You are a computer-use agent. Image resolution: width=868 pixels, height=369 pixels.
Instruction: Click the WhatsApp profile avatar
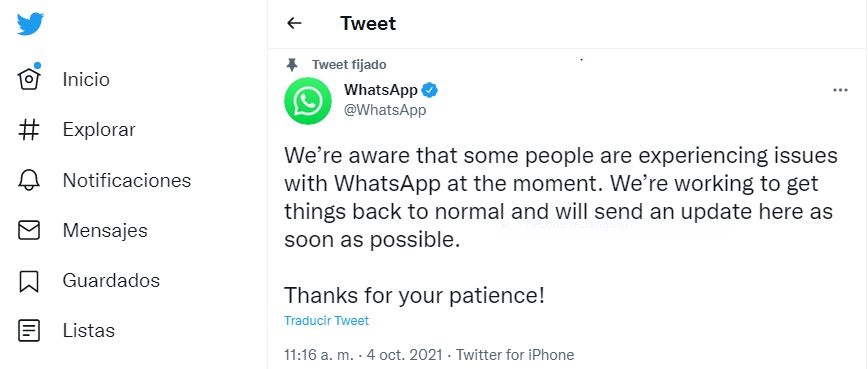(x=308, y=101)
